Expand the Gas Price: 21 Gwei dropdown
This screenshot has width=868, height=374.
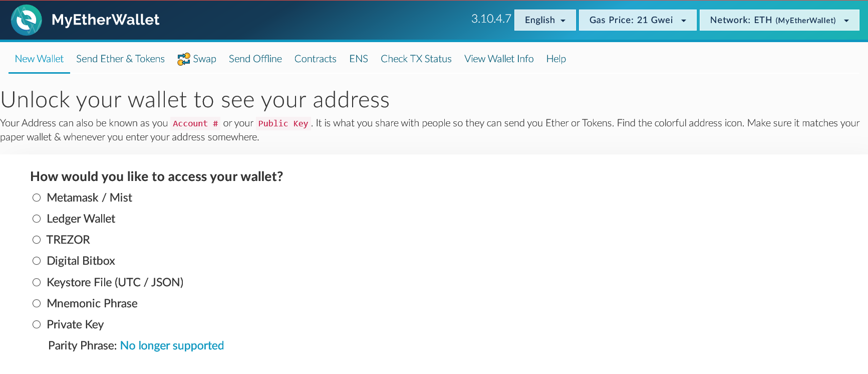638,20
